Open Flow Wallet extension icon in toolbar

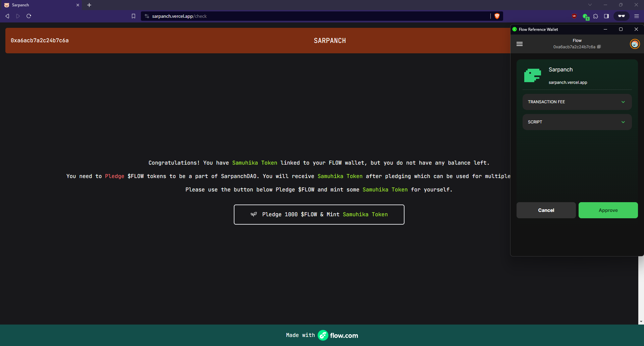585,16
